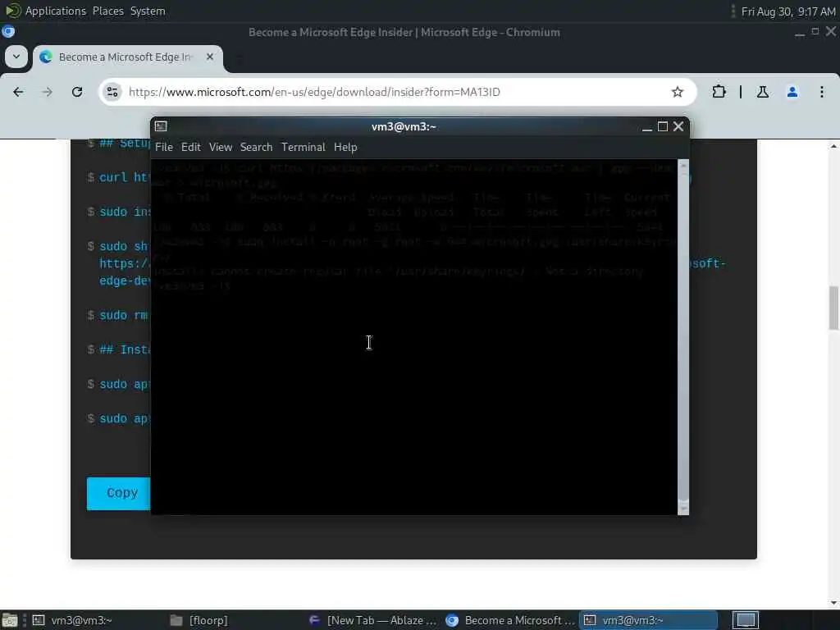This screenshot has height=630, width=840.
Task: Click the date and time clock
Action: coord(787,11)
